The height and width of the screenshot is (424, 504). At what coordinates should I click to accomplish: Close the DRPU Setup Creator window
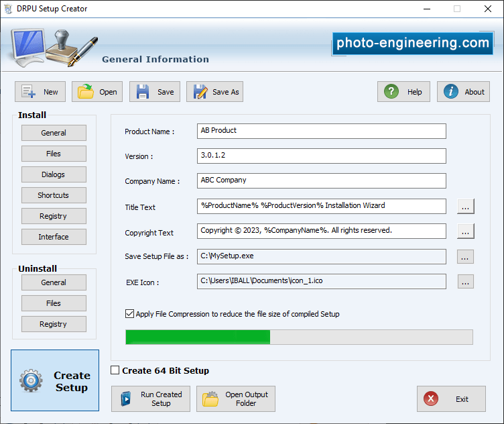[488, 9]
